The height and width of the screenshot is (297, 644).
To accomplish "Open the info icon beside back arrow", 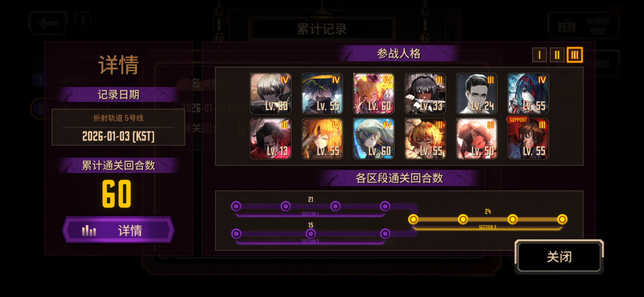I will (83, 20).
